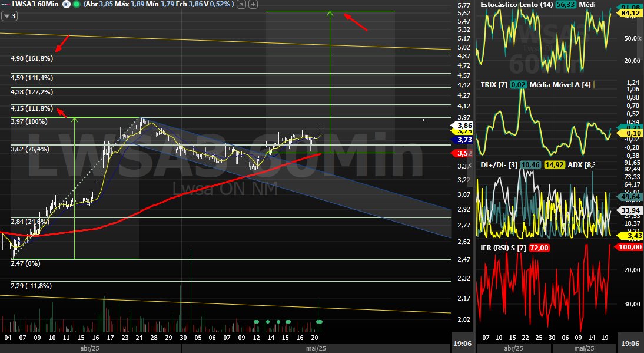Image resolution: width=644 pixels, height=353 pixels.
Task: Click the 49,64 DI axis value tag
Action: pyautogui.click(x=630, y=197)
